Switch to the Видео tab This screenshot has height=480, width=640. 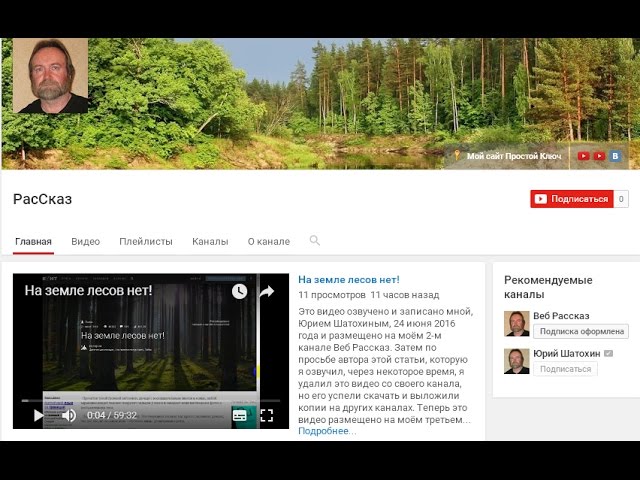(x=86, y=242)
